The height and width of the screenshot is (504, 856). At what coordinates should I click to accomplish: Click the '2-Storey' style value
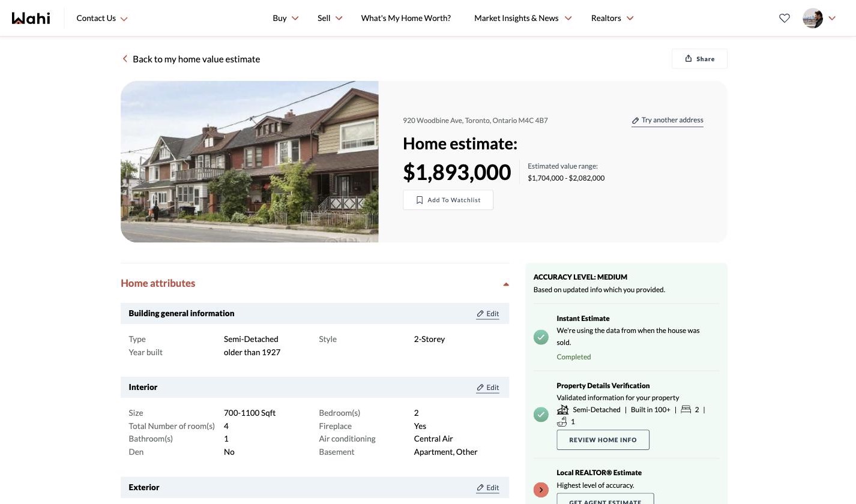430,339
